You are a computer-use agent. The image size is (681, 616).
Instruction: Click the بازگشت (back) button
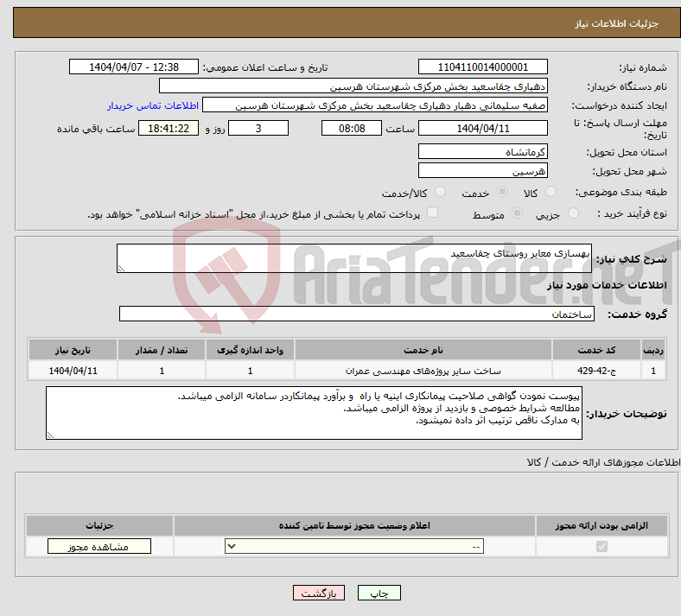point(318,593)
